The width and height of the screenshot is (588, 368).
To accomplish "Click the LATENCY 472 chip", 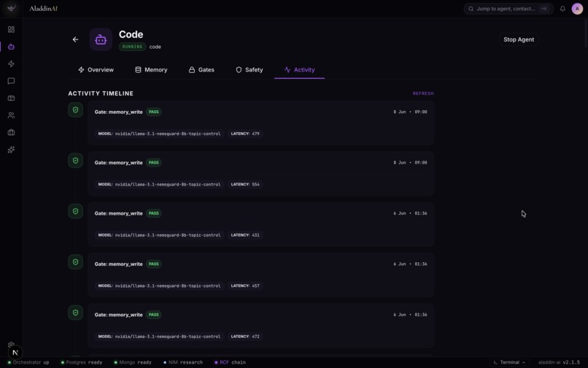I will [x=245, y=337].
